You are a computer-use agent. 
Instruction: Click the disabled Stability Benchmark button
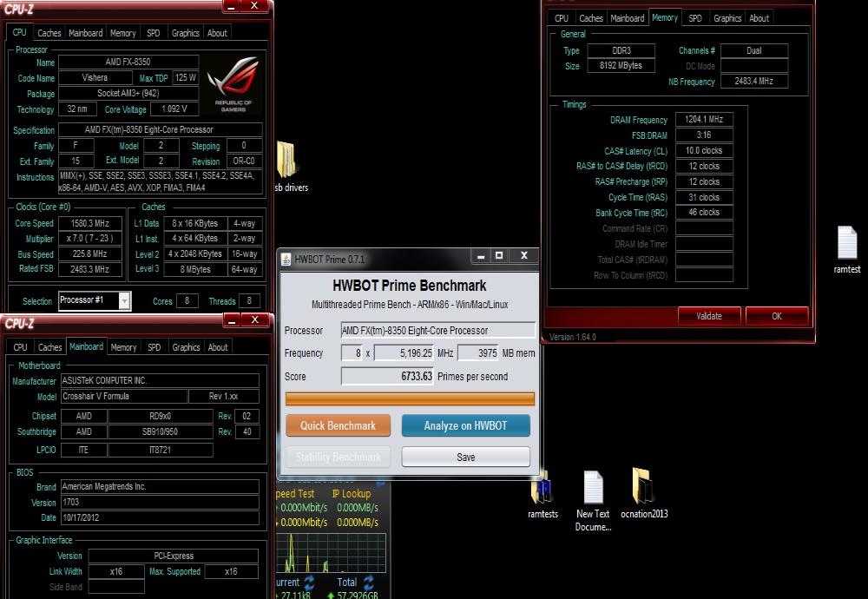pyautogui.click(x=339, y=457)
